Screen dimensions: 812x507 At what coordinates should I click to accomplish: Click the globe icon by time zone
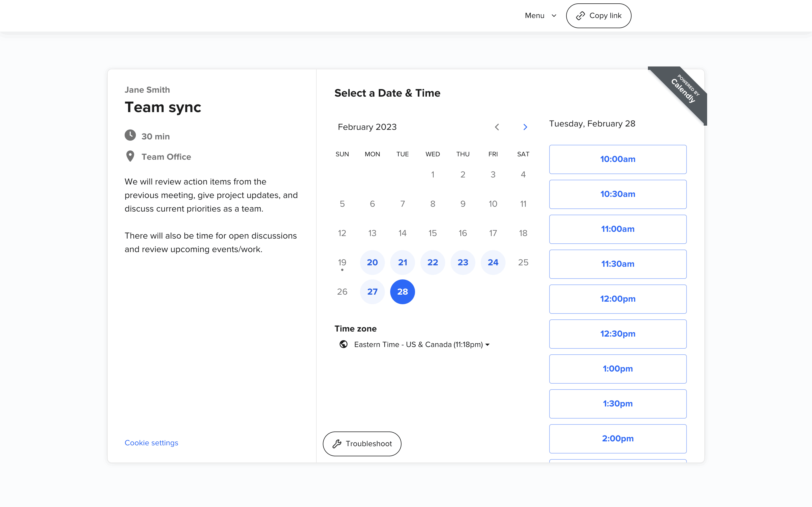[343, 344]
